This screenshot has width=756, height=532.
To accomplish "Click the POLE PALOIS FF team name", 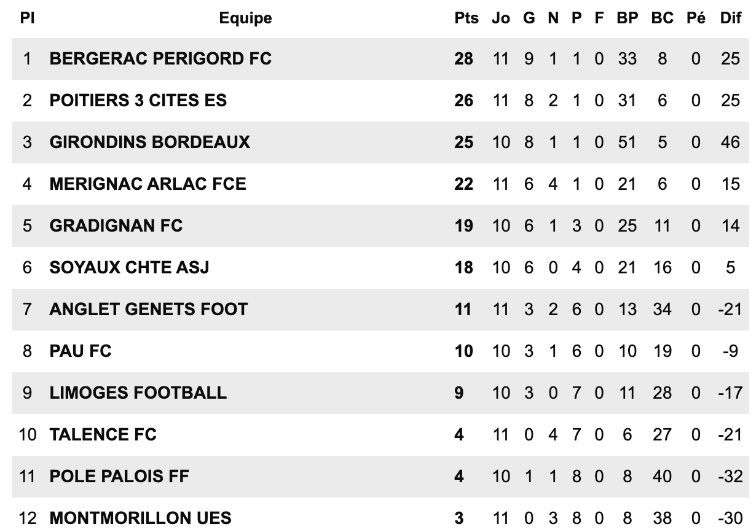I will [120, 476].
